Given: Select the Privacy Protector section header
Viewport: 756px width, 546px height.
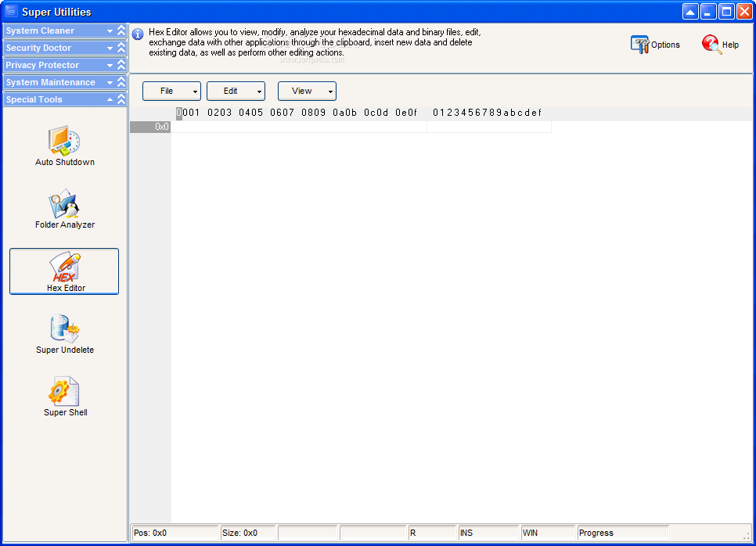Looking at the screenshot, I should coord(65,65).
